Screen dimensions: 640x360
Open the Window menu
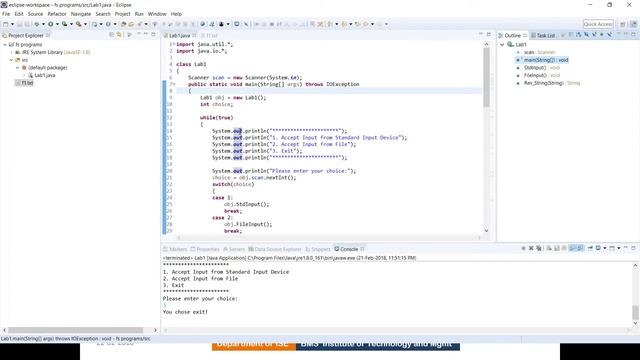(x=157, y=14)
